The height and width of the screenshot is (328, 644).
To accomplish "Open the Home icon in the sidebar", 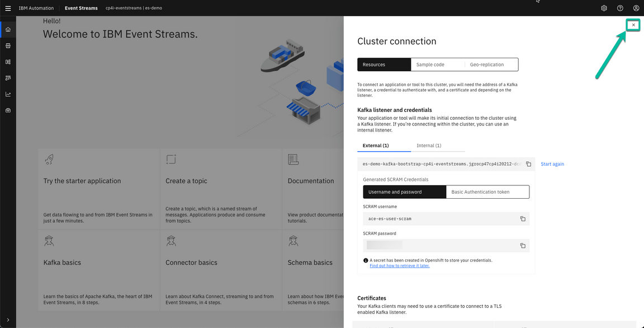I will (x=8, y=29).
